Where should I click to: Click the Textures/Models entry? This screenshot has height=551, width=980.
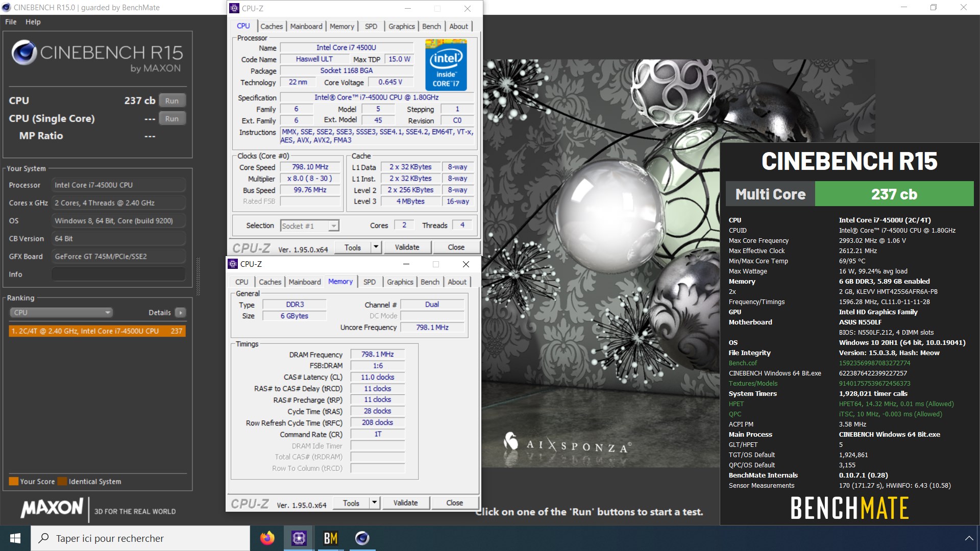[753, 384]
